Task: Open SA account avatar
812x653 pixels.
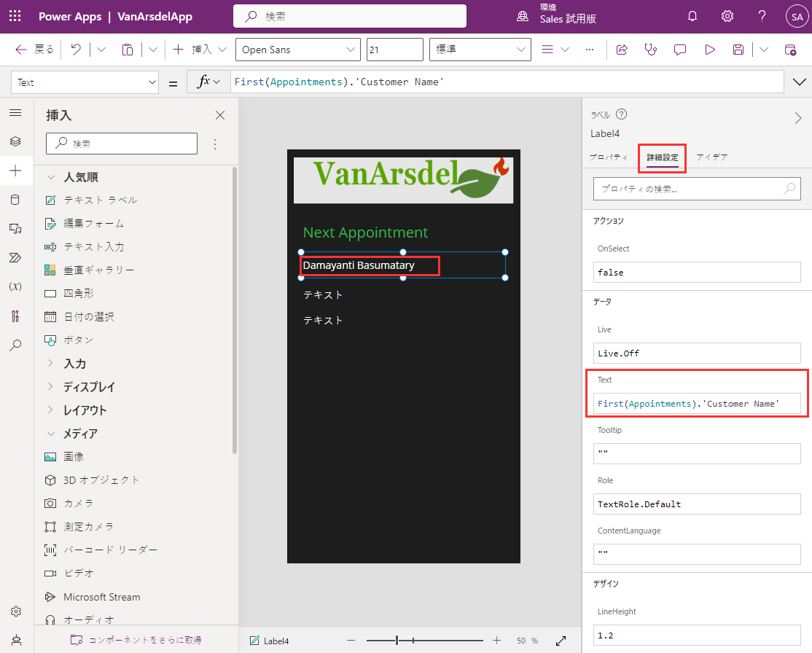Action: tap(797, 17)
